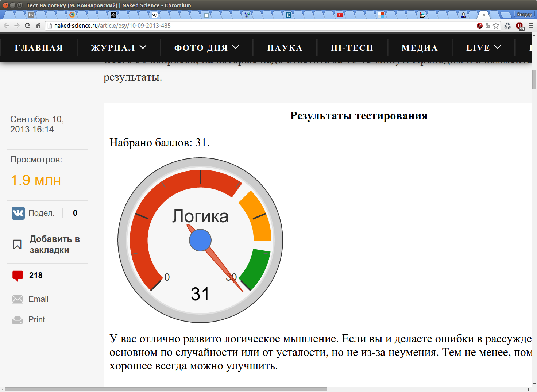The width and height of the screenshot is (537, 392).
Task: Click the share count 0 next to Подел.
Action: point(75,213)
